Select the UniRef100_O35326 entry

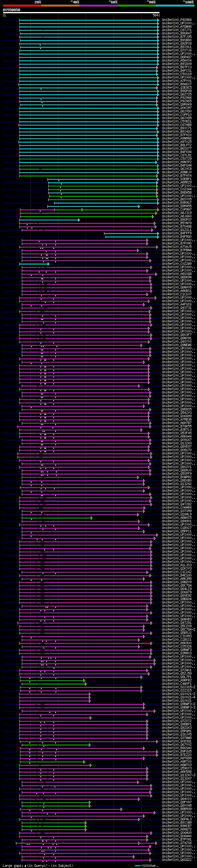177,647
